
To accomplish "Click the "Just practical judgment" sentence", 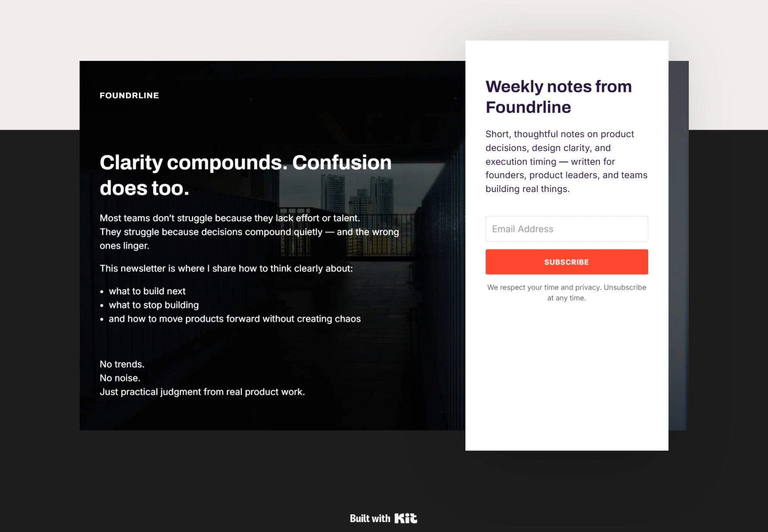I will click(202, 392).
